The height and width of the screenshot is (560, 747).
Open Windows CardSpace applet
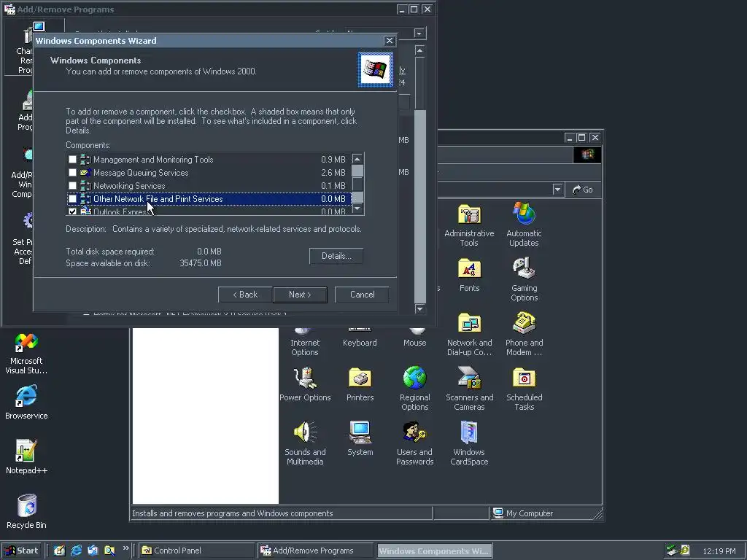(469, 444)
